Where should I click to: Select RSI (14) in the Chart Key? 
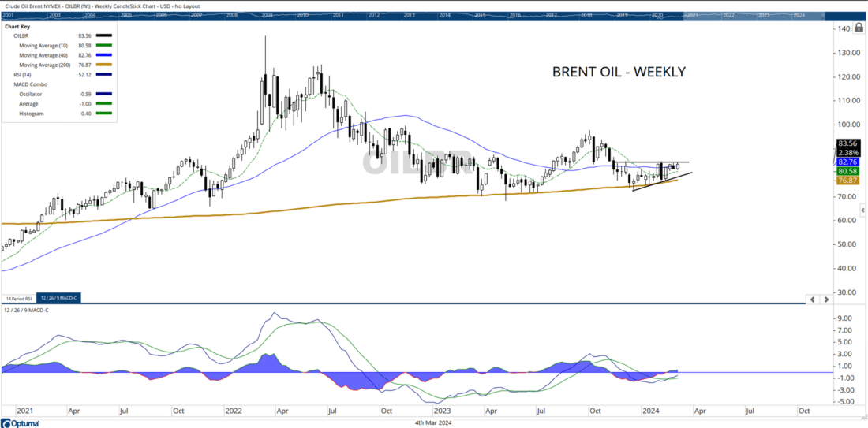point(17,75)
